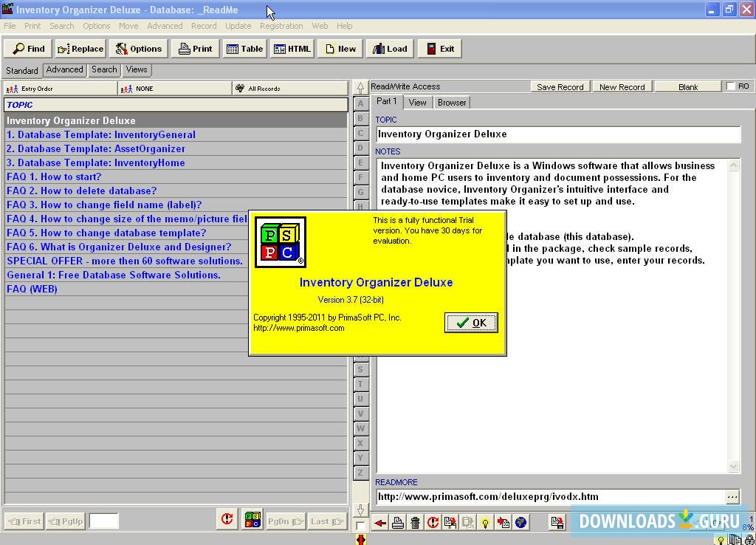Click the TOPIC column header in list
The width and height of the screenshot is (756, 545).
(176, 105)
